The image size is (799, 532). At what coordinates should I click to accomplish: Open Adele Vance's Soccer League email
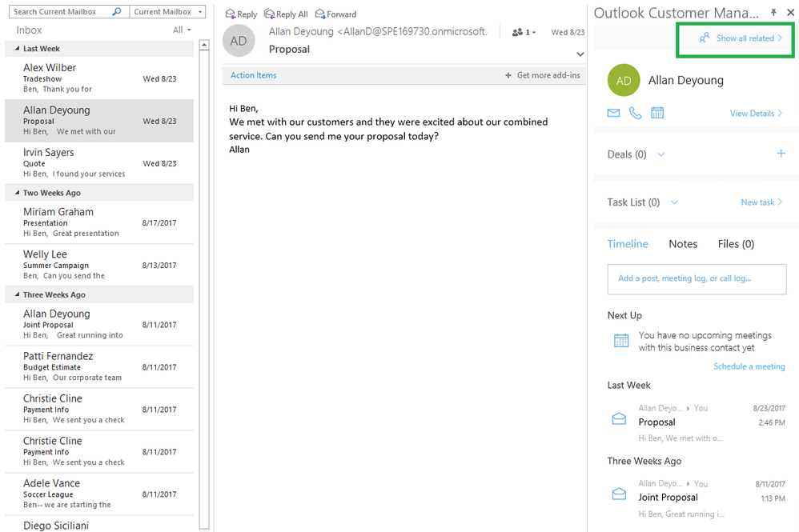pos(99,494)
